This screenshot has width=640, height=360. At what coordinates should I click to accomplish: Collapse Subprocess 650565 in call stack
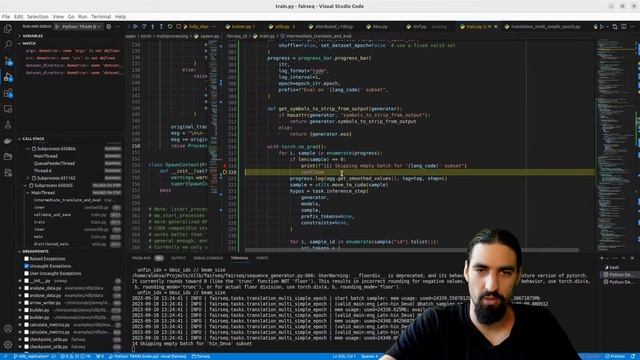click(25, 185)
